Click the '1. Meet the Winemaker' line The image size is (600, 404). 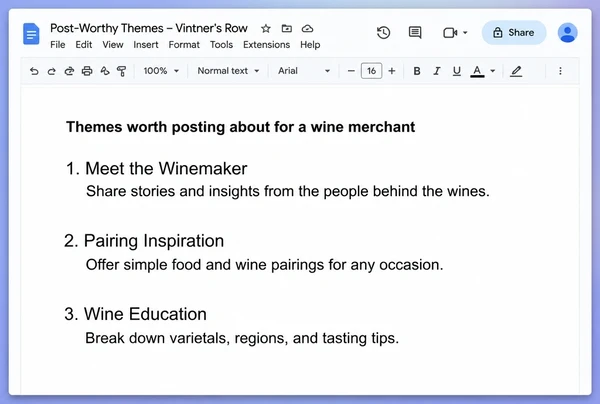pyautogui.click(x=157, y=168)
